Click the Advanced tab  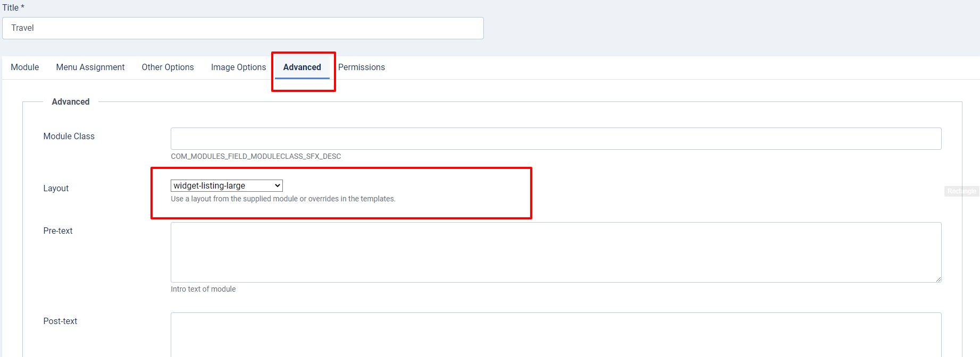pyautogui.click(x=302, y=67)
